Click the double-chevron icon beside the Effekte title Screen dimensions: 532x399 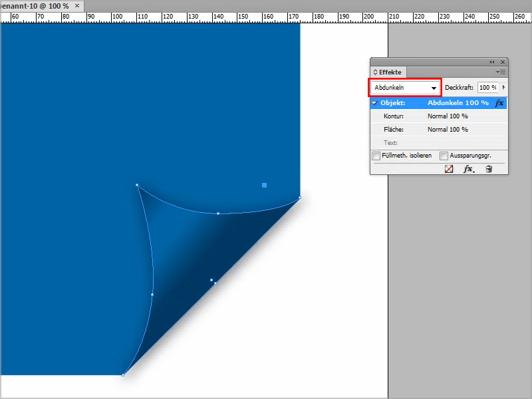pos(376,72)
